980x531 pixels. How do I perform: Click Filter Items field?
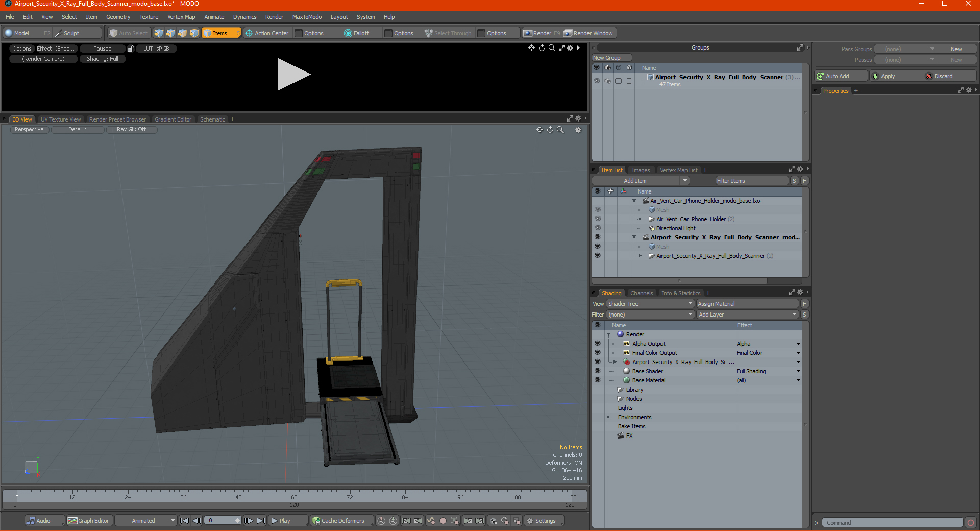click(x=752, y=181)
